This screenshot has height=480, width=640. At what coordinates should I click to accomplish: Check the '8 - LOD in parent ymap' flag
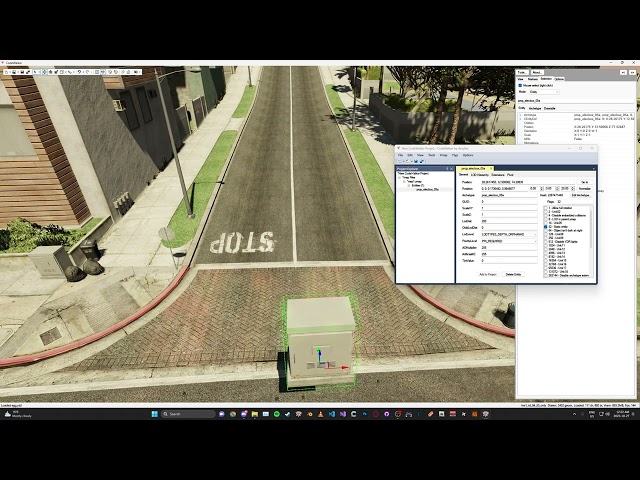(546, 219)
